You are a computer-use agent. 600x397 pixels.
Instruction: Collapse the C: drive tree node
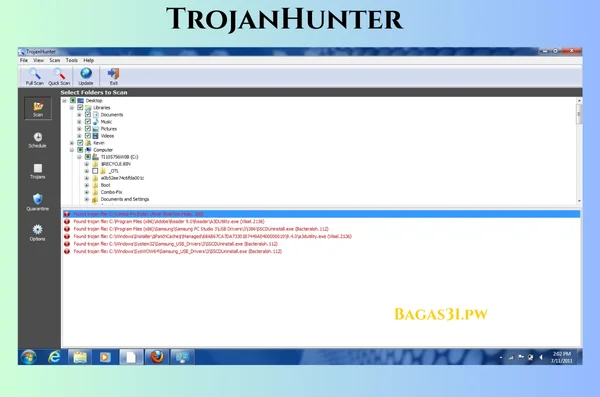[x=79, y=157]
